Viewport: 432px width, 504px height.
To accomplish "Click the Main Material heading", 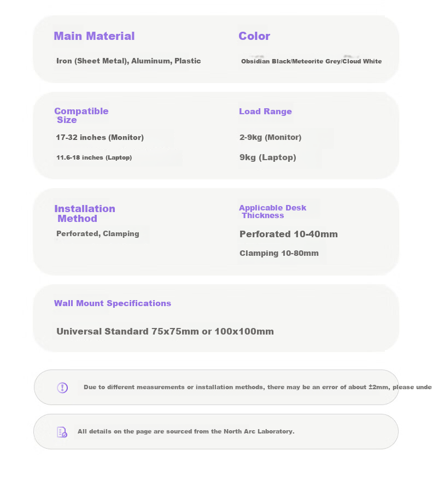I will tap(94, 36).
